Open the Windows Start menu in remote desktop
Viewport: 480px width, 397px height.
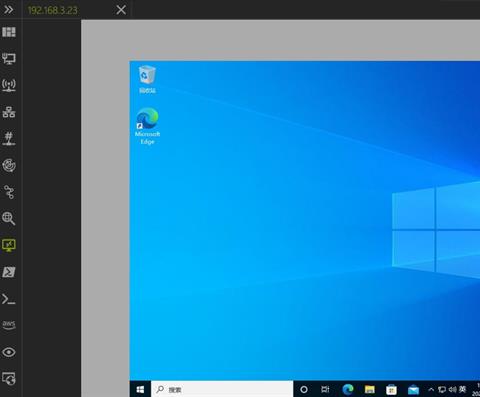(x=140, y=389)
